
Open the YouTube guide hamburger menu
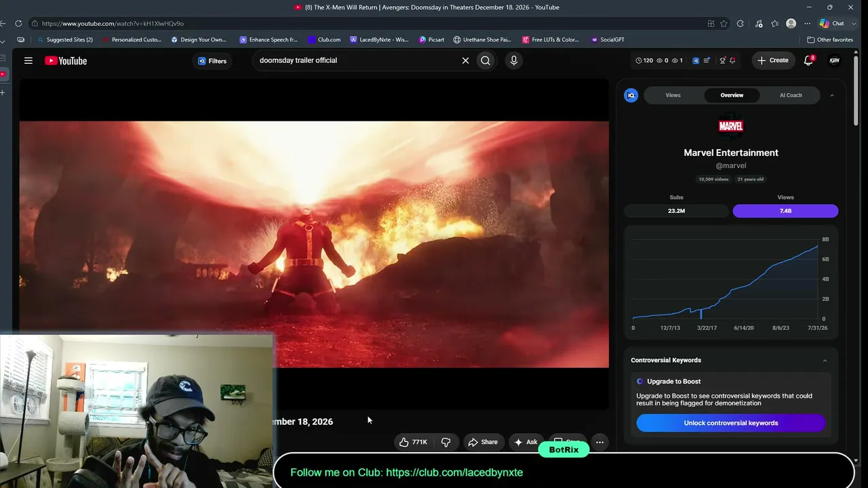pyautogui.click(x=28, y=60)
